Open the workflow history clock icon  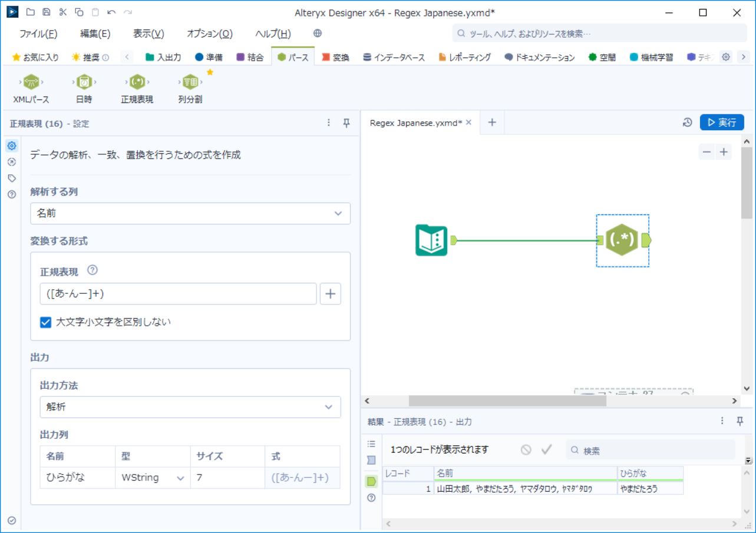(687, 123)
